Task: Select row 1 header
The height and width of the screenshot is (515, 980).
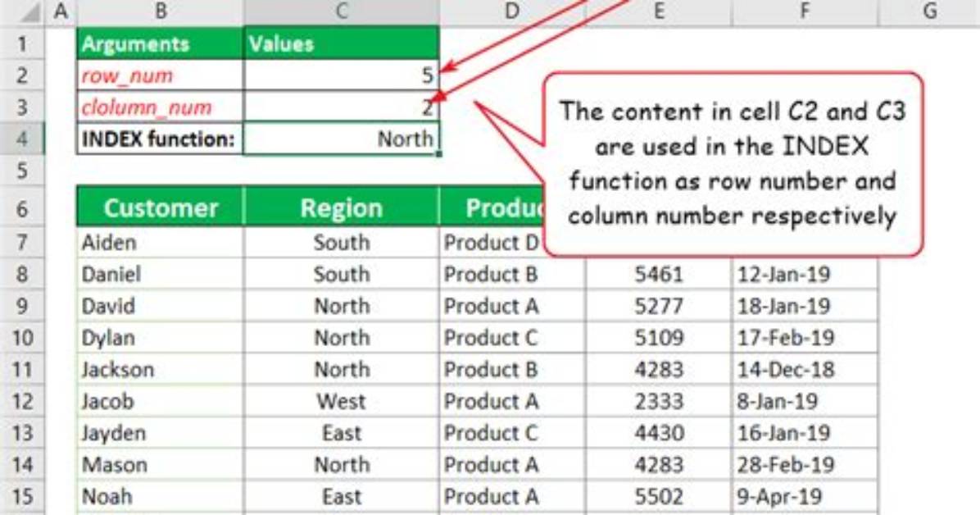Action: (x=22, y=43)
